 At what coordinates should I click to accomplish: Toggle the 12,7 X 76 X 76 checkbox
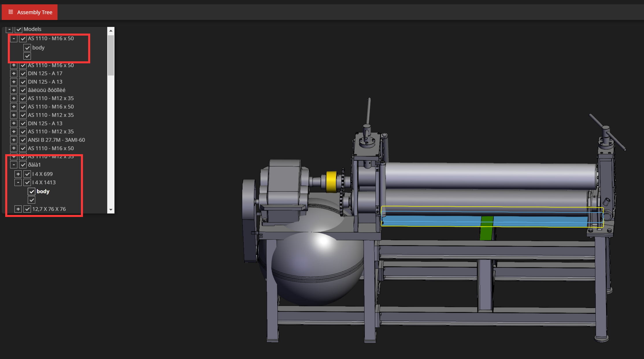click(x=27, y=209)
